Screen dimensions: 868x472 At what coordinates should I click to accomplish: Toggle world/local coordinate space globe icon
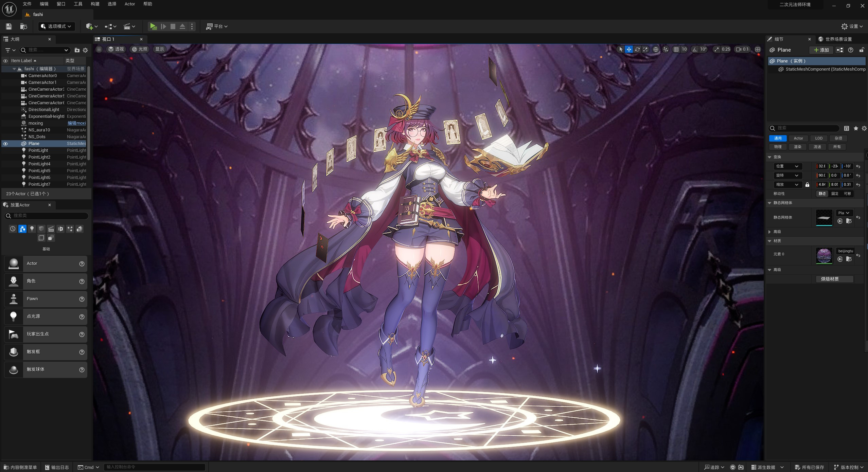(656, 49)
